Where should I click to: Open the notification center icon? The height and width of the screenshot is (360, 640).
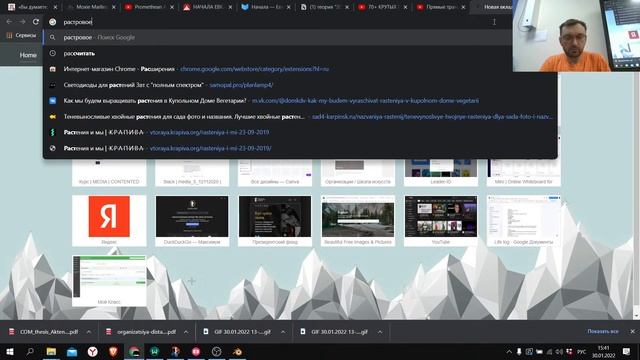click(x=627, y=352)
